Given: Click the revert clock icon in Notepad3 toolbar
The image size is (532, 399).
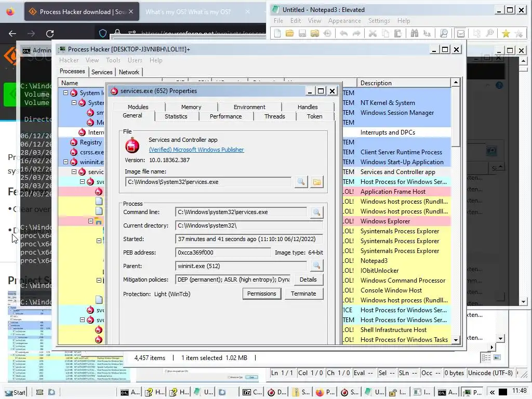Looking at the screenshot, I should click(327, 33).
